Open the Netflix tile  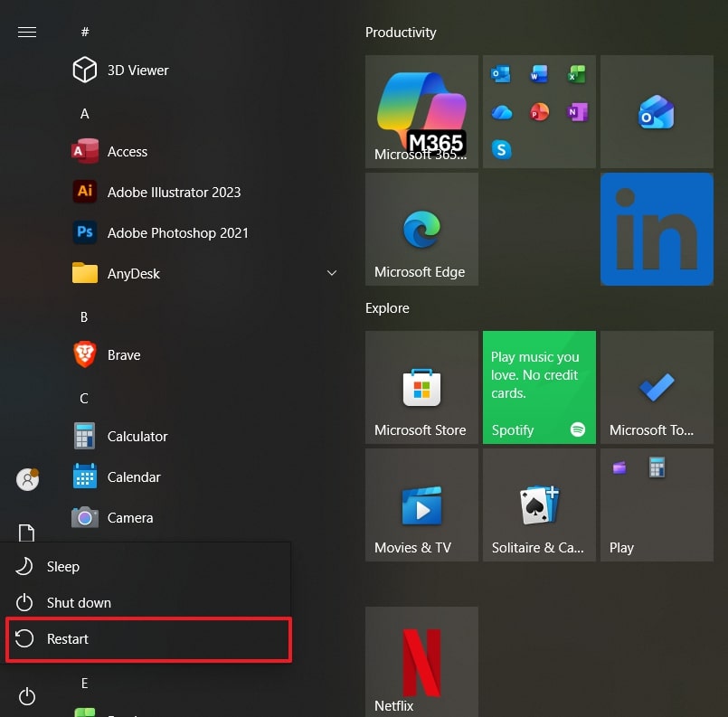[x=421, y=662]
